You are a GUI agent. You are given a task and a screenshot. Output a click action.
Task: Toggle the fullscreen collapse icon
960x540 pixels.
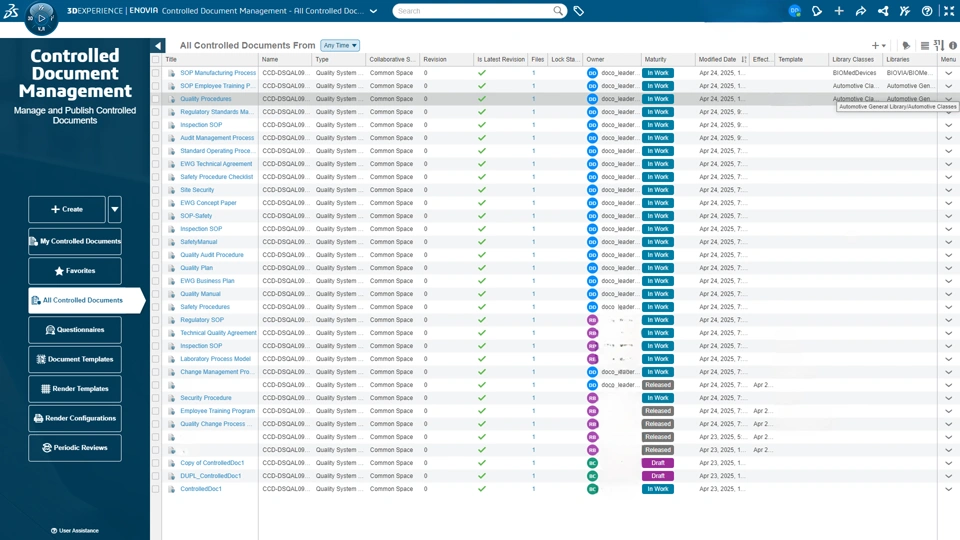coord(949,11)
